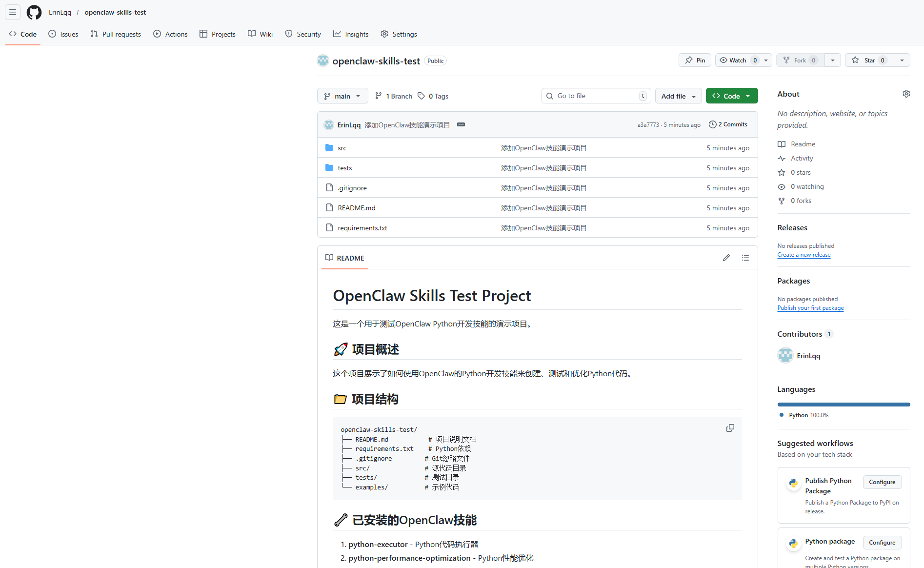Open the Wiki tab
The image size is (924, 568).
pyautogui.click(x=260, y=34)
